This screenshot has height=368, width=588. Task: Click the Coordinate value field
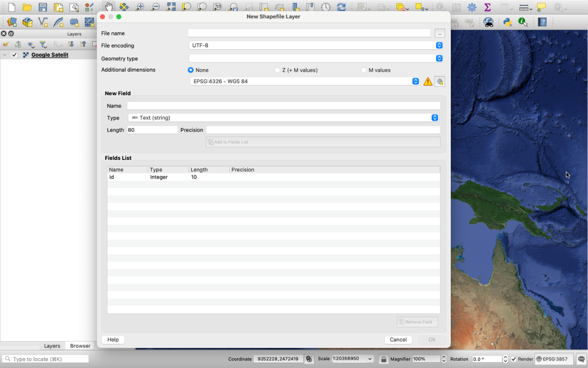coord(278,359)
